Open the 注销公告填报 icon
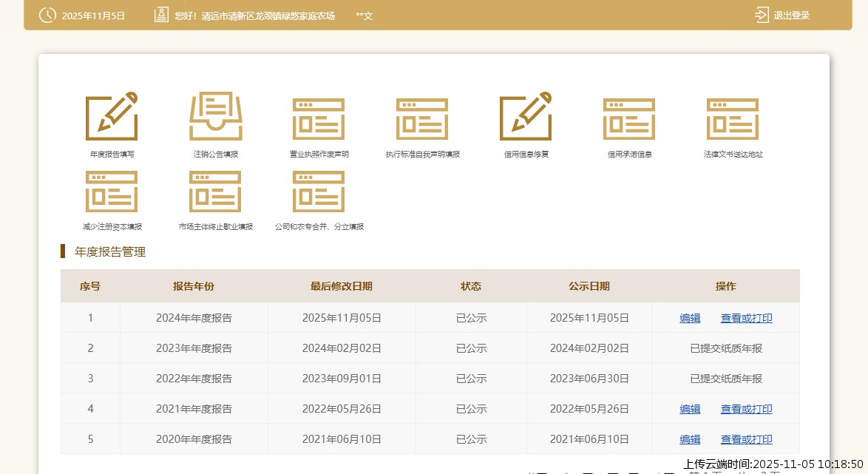 click(215, 117)
